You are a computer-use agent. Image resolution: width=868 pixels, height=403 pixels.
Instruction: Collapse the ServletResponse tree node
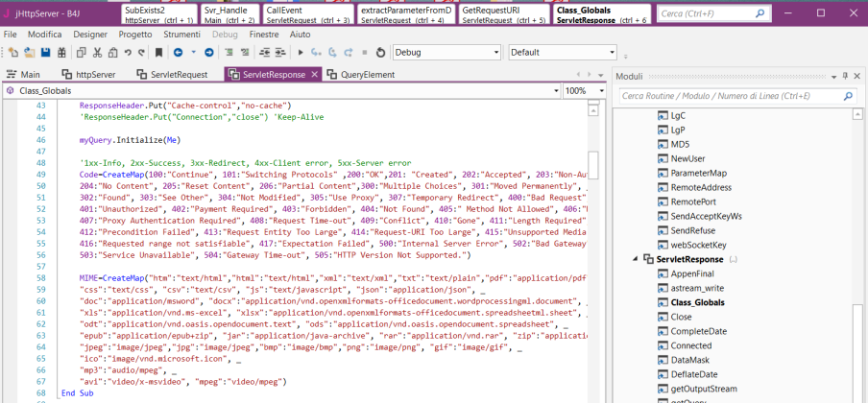click(635, 259)
